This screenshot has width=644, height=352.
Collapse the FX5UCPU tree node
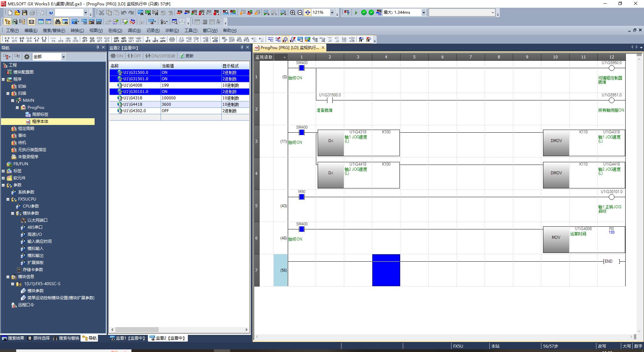tap(8, 199)
